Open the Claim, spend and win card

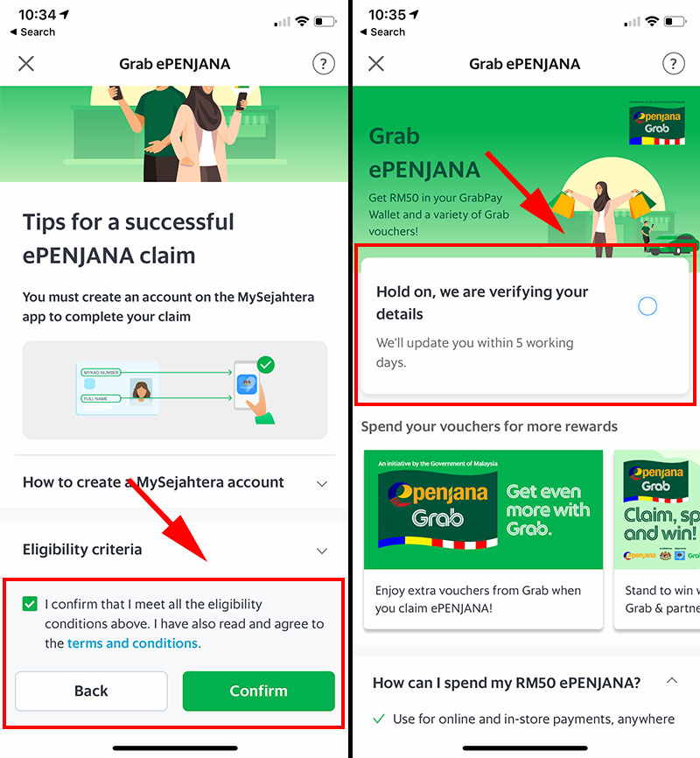point(656,539)
